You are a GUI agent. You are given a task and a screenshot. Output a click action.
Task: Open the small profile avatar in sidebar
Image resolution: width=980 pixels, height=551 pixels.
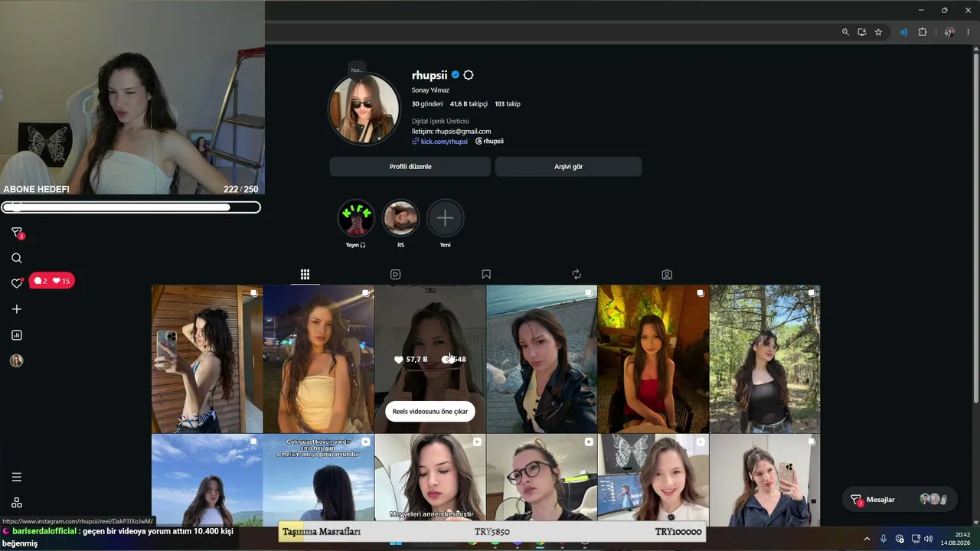pos(17,360)
